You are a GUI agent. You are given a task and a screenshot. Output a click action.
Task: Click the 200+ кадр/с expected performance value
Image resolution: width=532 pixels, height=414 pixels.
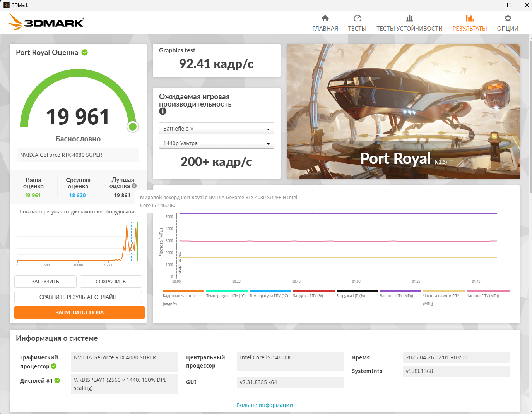[216, 162]
